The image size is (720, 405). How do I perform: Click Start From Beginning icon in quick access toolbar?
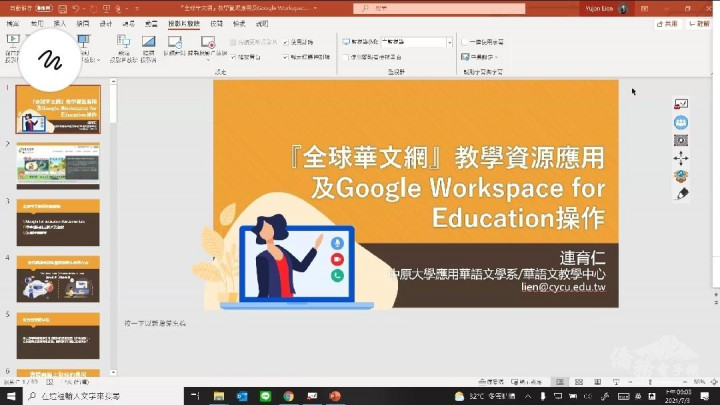coord(107,8)
